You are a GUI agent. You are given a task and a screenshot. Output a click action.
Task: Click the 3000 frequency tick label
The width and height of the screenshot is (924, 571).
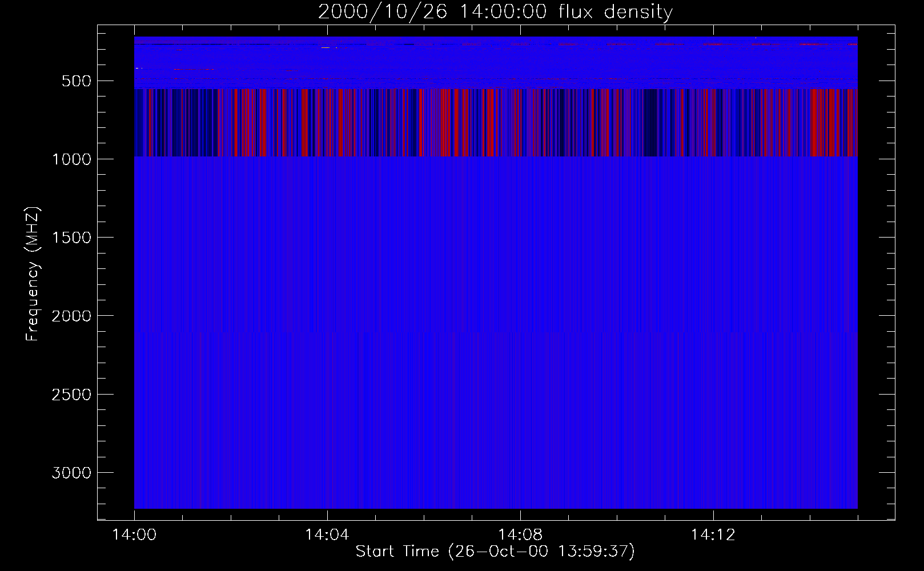pos(71,473)
